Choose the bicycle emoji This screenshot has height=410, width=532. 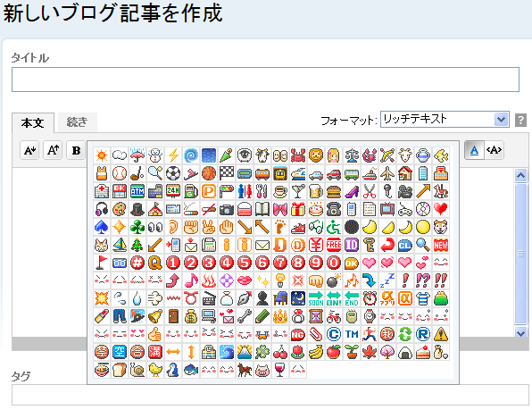pyautogui.click(x=334, y=316)
